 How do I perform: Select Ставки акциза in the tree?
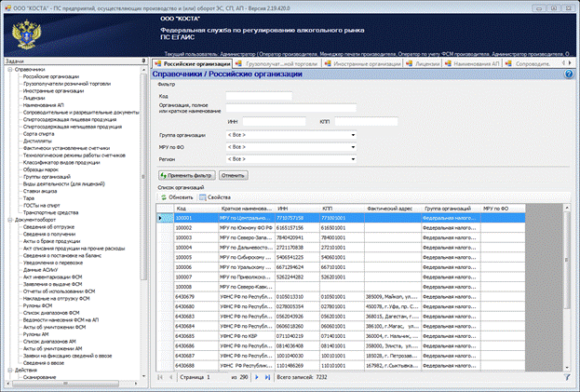40,191
